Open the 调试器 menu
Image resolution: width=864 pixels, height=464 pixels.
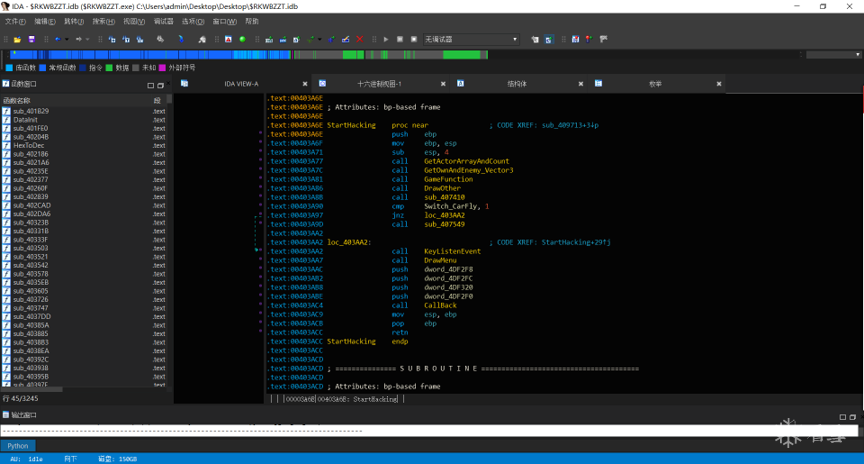pos(163,21)
